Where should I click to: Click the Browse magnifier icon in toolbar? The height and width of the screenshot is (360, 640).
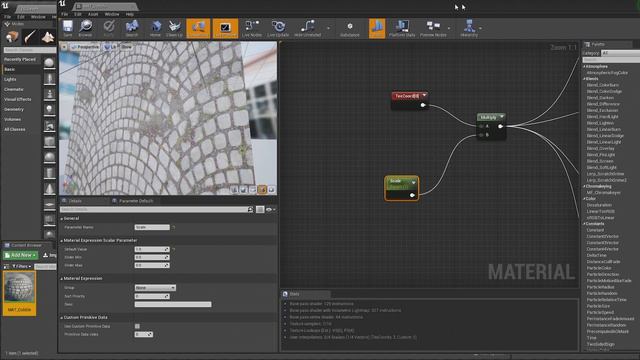point(85,28)
